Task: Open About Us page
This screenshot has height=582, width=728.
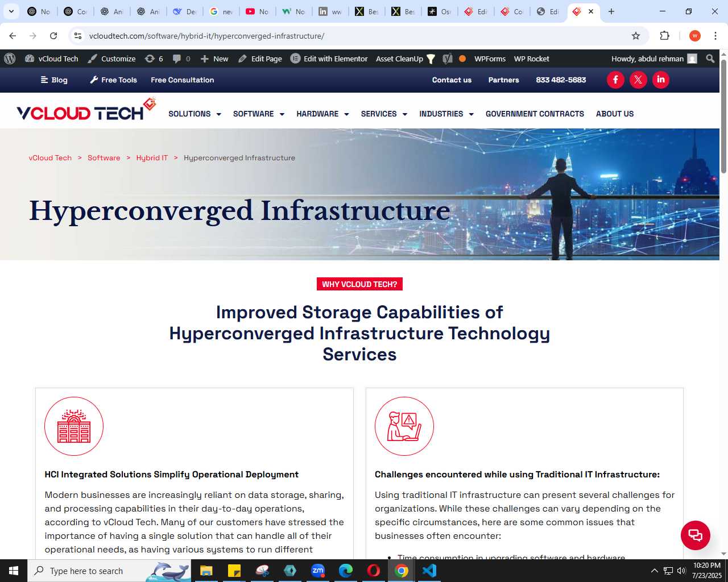Action: click(615, 114)
